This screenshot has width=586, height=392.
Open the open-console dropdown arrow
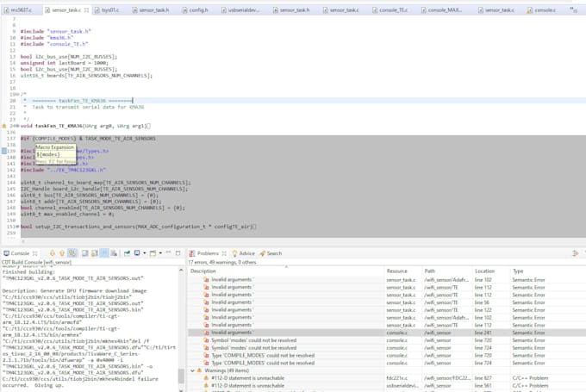coord(160,253)
